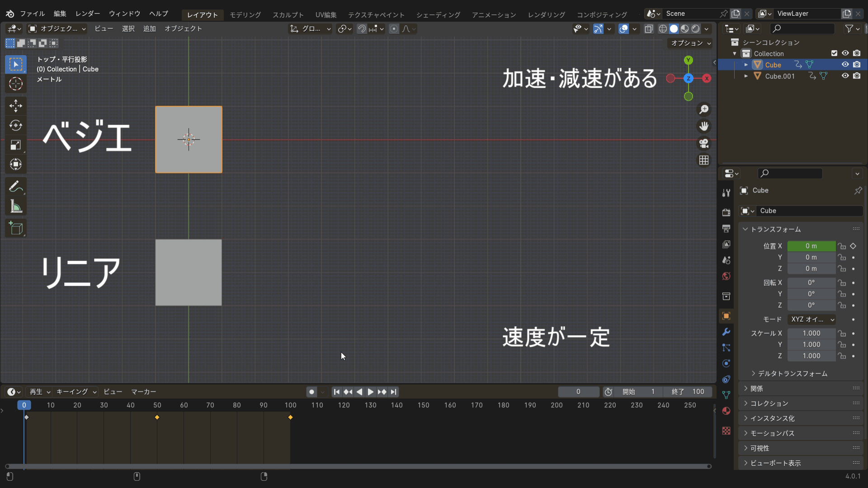
Task: Open the Options button in viewport
Action: tap(690, 43)
